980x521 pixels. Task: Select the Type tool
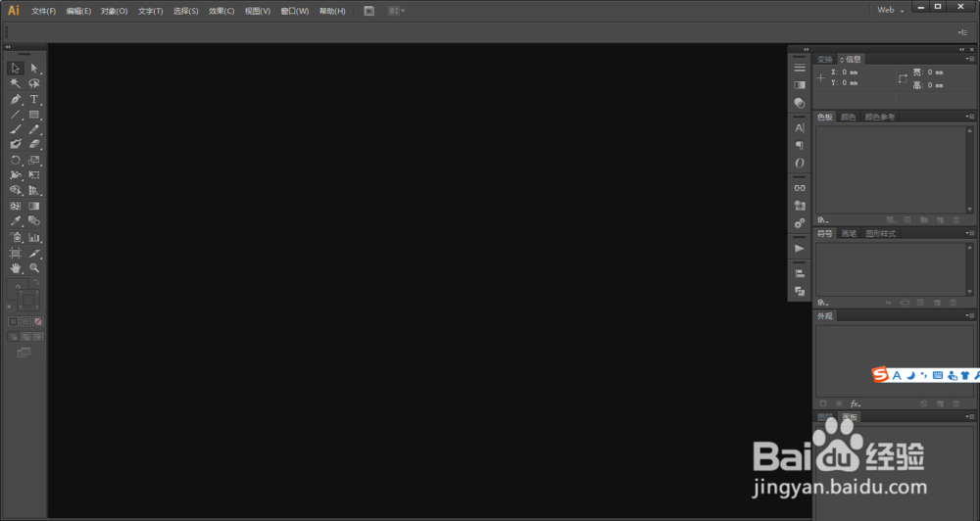pos(34,99)
